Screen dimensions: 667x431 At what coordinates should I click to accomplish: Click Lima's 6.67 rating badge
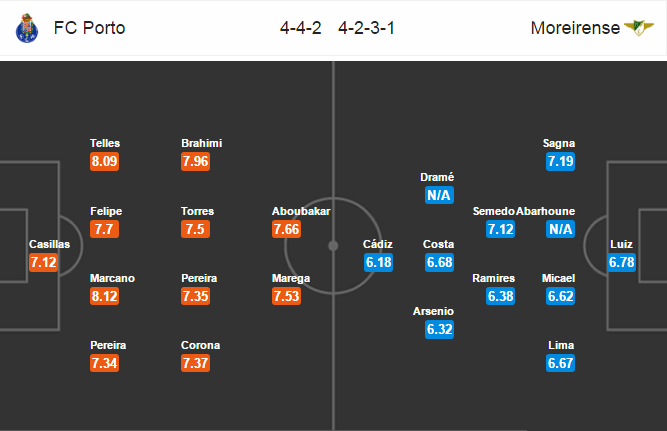coord(561,363)
